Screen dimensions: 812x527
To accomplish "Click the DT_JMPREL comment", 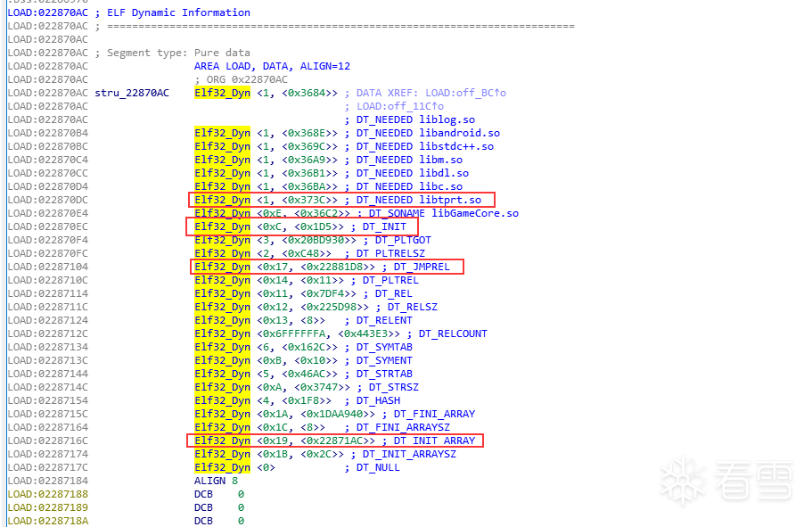I will click(422, 267).
